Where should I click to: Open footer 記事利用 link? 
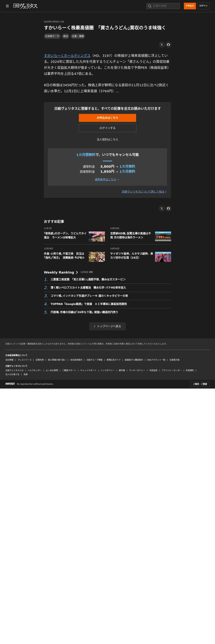40,360
